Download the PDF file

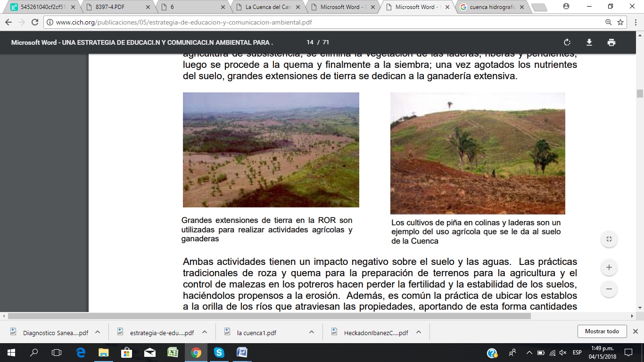click(x=589, y=42)
